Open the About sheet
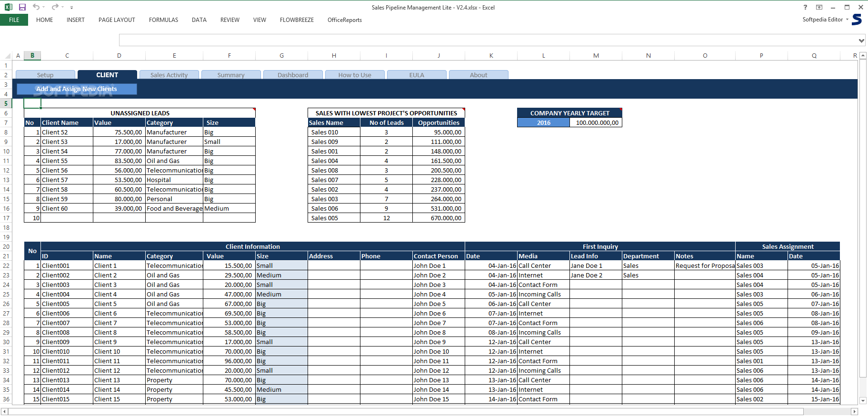The image size is (868, 418). coord(479,75)
